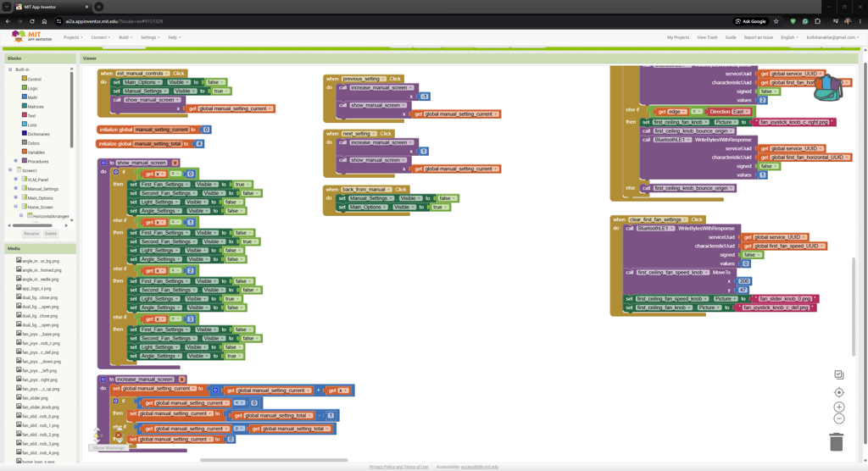Select the Screen1 tree item
Viewport: 868px width, 471px height.
pyautogui.click(x=30, y=170)
